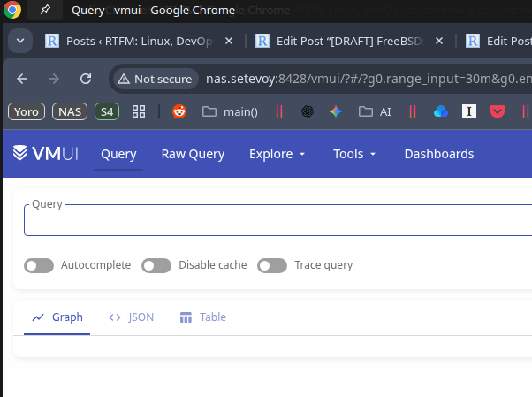Enable the Autocomplete switch
The height and width of the screenshot is (397, 532).
(x=39, y=265)
